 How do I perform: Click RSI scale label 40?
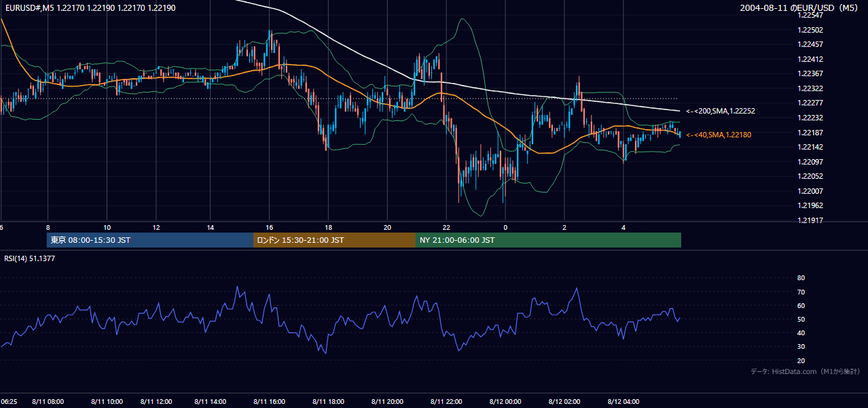point(801,333)
